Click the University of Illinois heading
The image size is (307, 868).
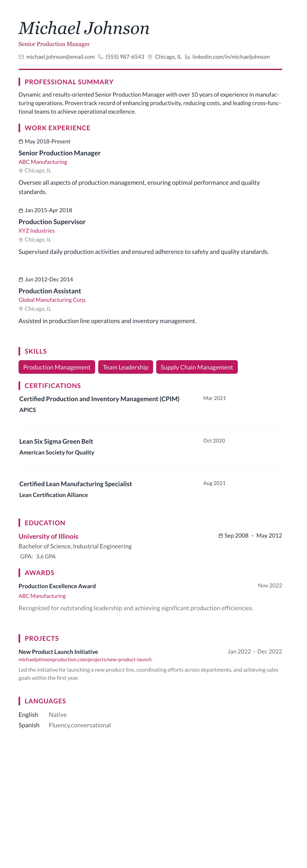[48, 536]
